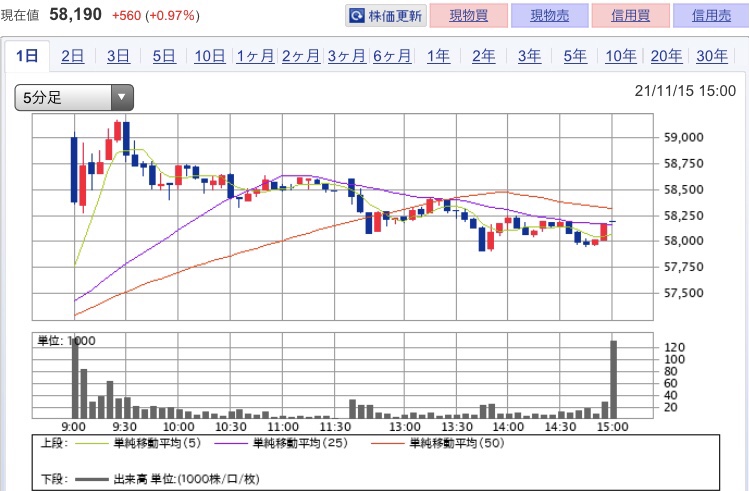
Task: Click the 13:00 time axis label
Action: (405, 427)
